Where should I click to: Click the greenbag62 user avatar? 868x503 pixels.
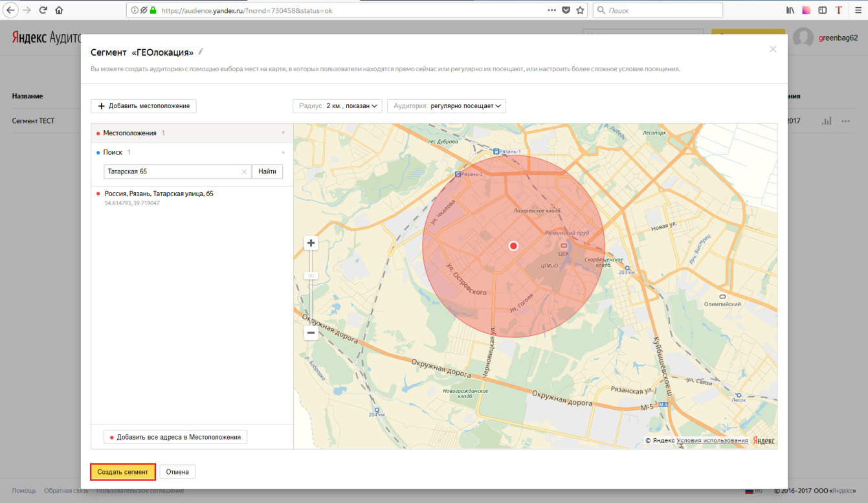(803, 38)
